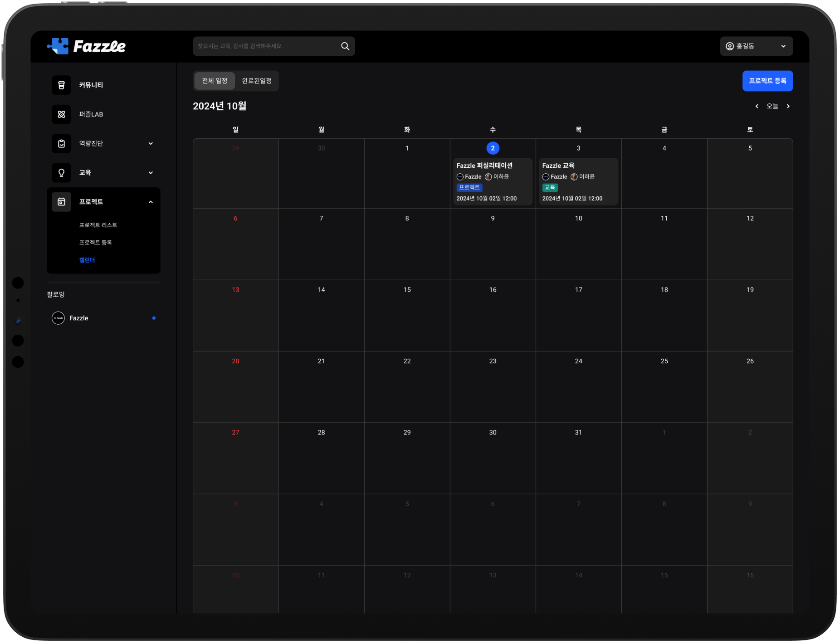Open the 홍길동 user dropdown
The width and height of the screenshot is (840, 644).
(x=757, y=46)
